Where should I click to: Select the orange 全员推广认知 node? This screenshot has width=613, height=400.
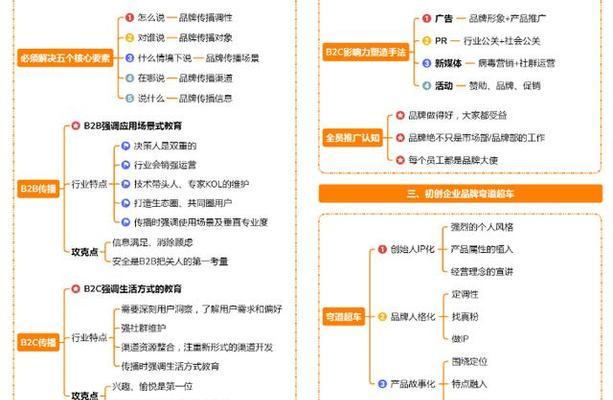[353, 138]
